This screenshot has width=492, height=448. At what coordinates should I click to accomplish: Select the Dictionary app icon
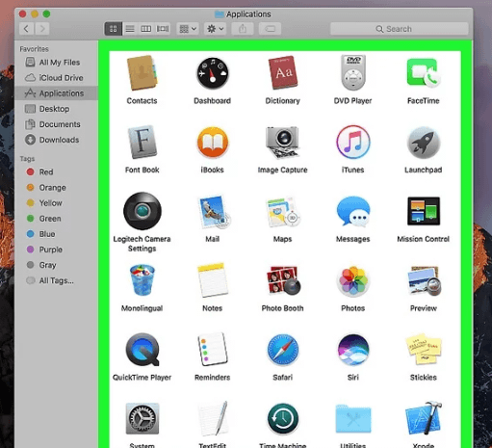[283, 73]
